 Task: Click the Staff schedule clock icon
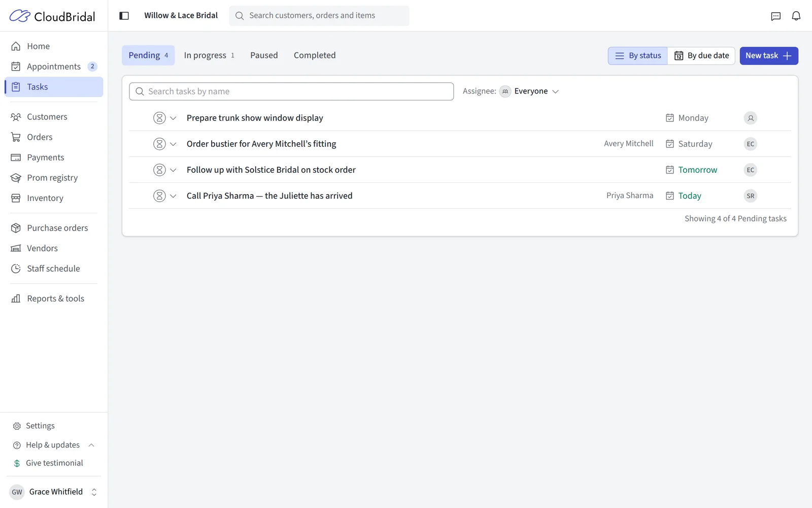tap(16, 269)
